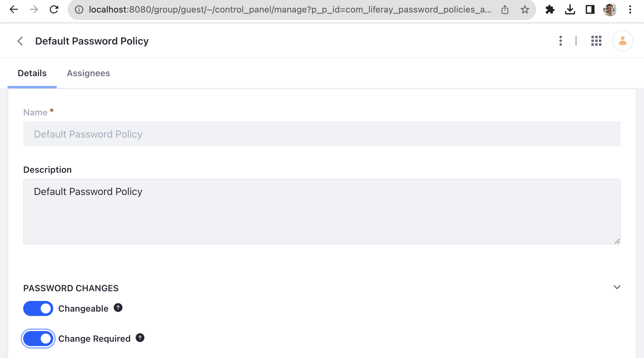644x358 pixels.
Task: Open the Assignees tab
Action: pos(88,73)
